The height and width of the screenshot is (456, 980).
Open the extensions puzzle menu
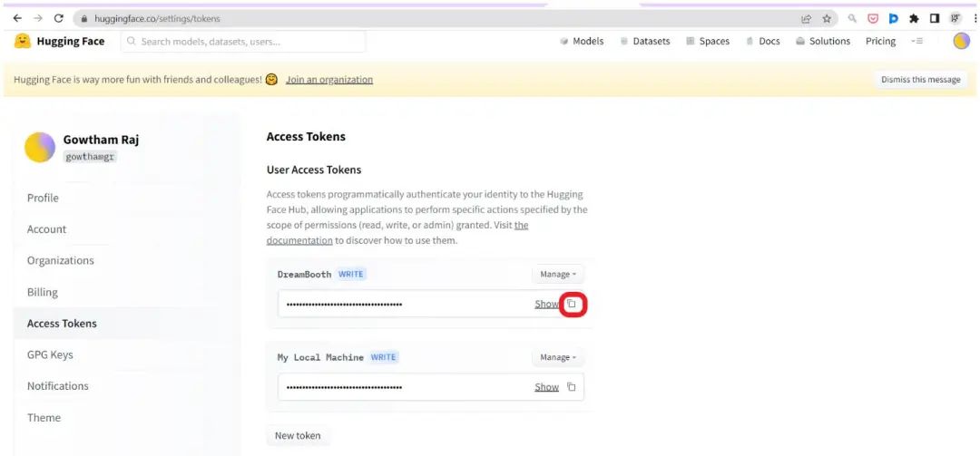[x=914, y=19]
